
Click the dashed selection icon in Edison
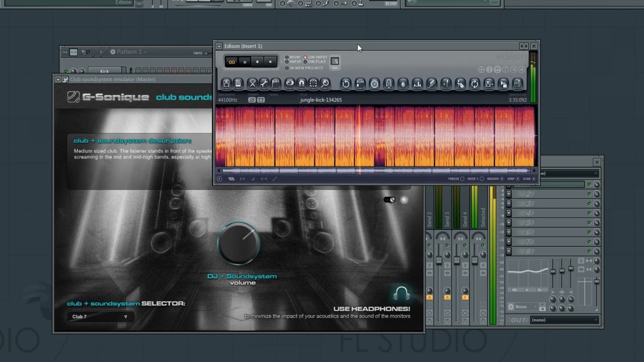coord(313,83)
